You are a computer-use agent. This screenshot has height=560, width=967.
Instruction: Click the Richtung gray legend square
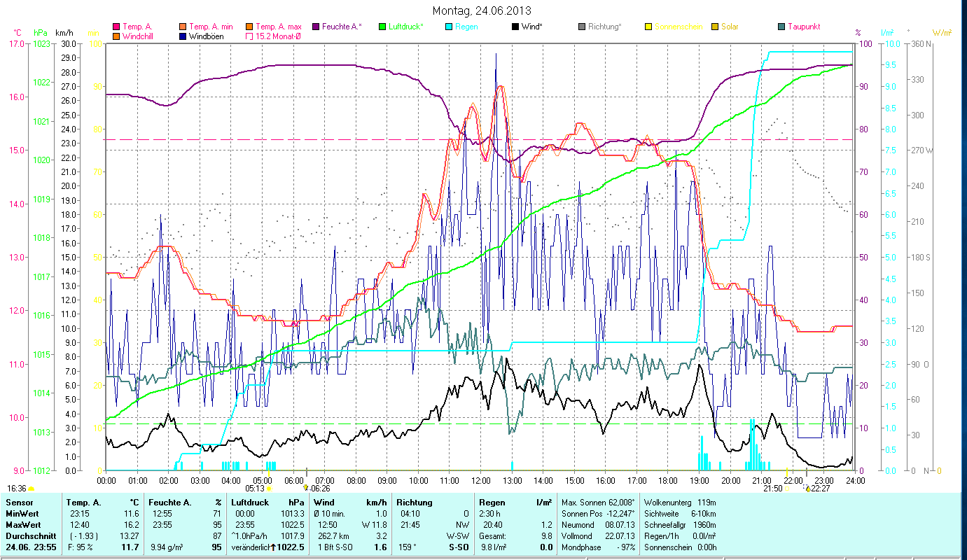tap(582, 27)
